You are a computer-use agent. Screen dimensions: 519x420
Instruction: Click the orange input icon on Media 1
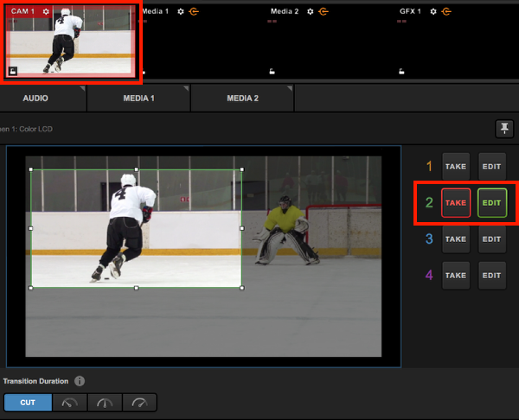[x=194, y=11]
